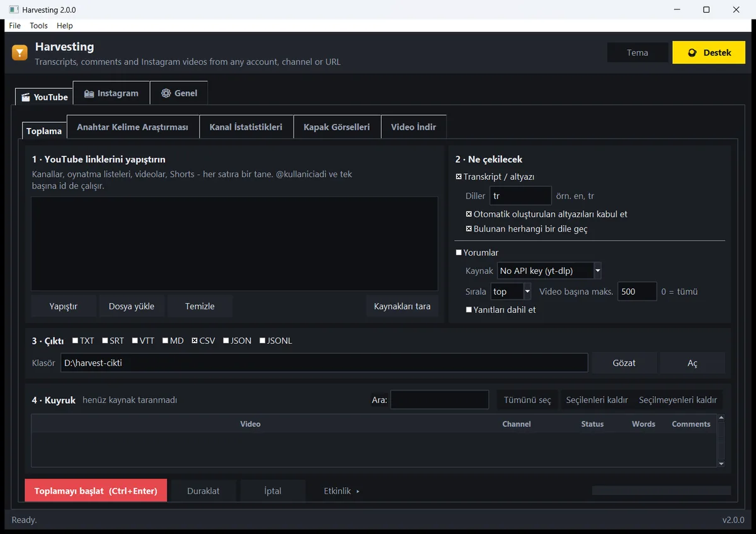The height and width of the screenshot is (534, 756).
Task: Click the Klasör output path field
Action: (324, 363)
